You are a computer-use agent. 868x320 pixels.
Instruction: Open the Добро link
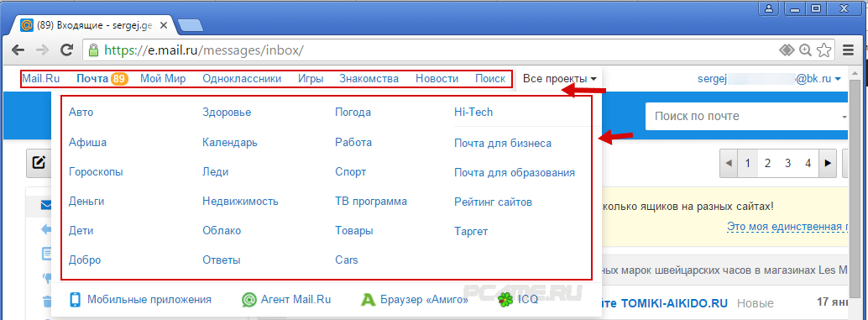pos(85,260)
